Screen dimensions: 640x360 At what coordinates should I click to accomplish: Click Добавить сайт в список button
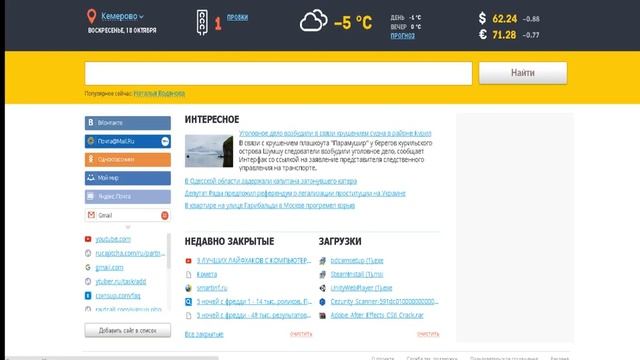(128, 330)
